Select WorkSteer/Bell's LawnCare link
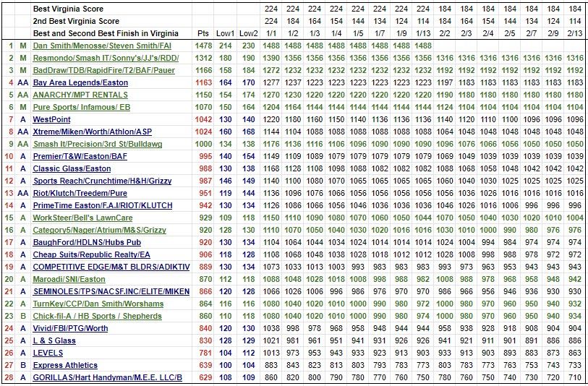 click(82, 218)
